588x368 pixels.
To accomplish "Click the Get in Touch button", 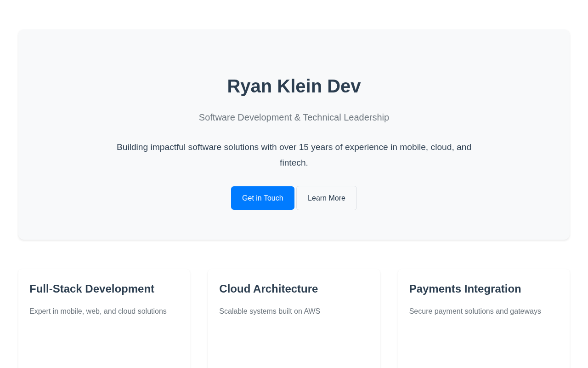I will point(263,198).
